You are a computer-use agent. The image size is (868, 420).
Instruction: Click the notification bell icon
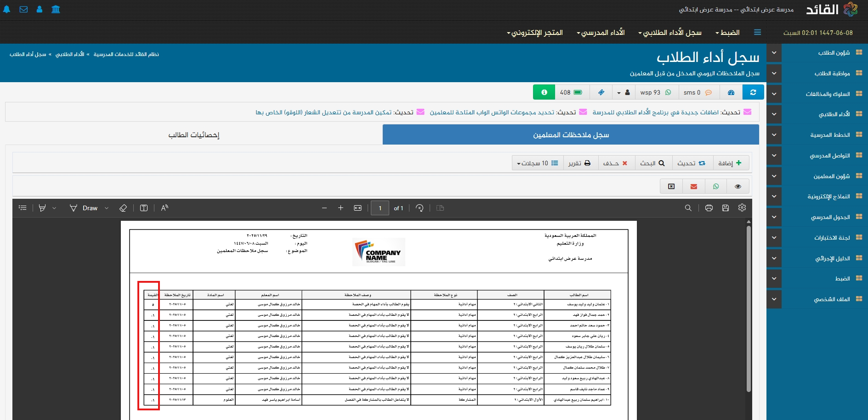(x=7, y=9)
